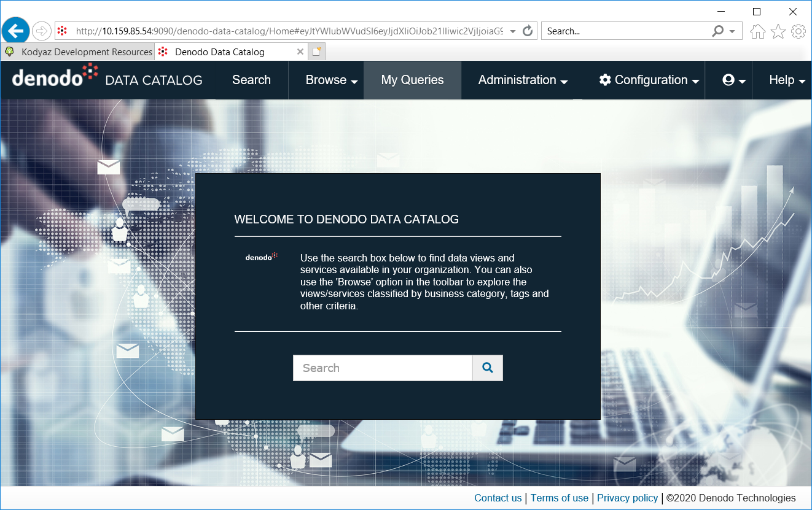Image resolution: width=812 pixels, height=510 pixels.
Task: Switch to Kodyaz Development Resources tab
Action: (x=77, y=52)
